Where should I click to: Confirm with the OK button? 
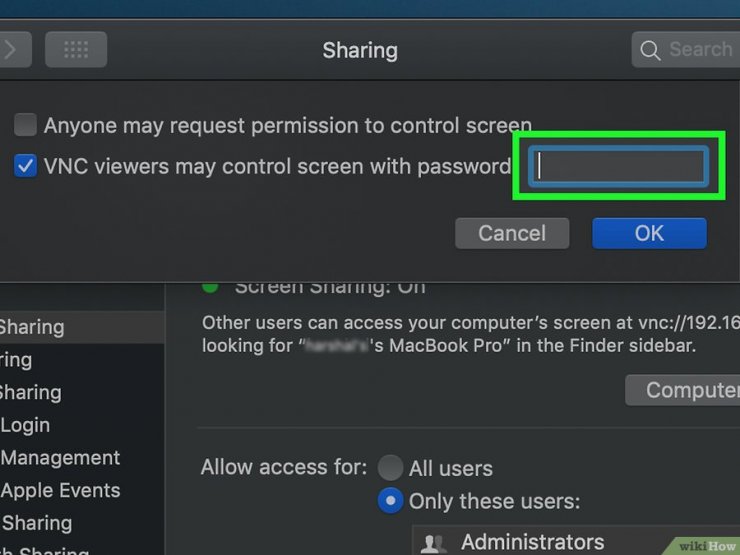click(649, 233)
